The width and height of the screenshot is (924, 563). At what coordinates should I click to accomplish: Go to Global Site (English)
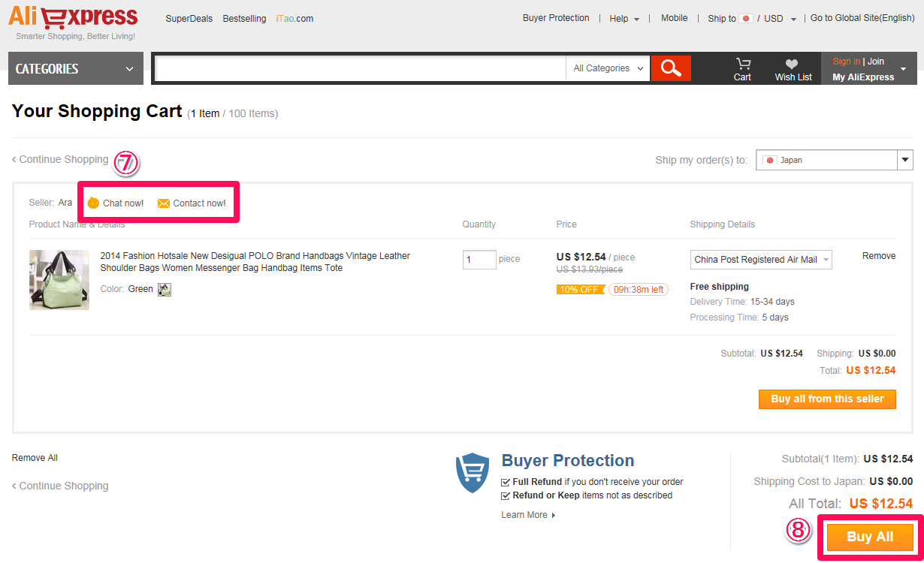click(x=862, y=18)
